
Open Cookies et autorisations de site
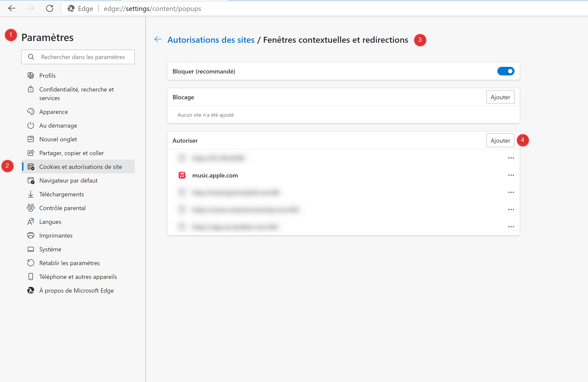click(81, 167)
